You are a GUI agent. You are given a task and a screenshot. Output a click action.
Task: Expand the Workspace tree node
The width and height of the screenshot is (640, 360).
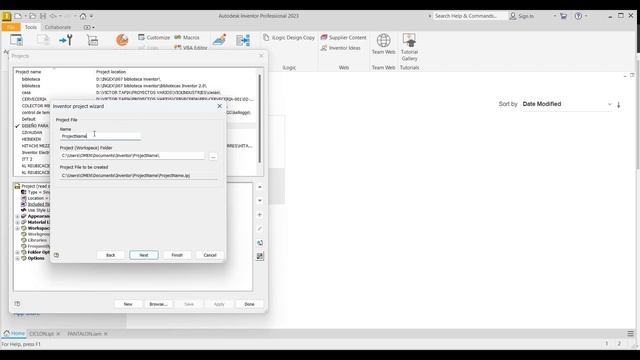(x=18, y=229)
